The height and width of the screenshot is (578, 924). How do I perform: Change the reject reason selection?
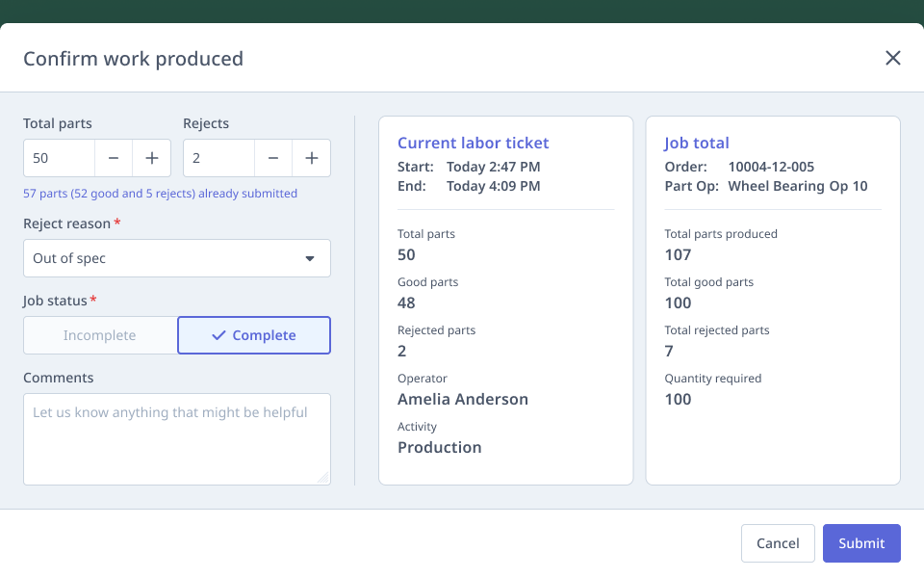click(x=176, y=258)
